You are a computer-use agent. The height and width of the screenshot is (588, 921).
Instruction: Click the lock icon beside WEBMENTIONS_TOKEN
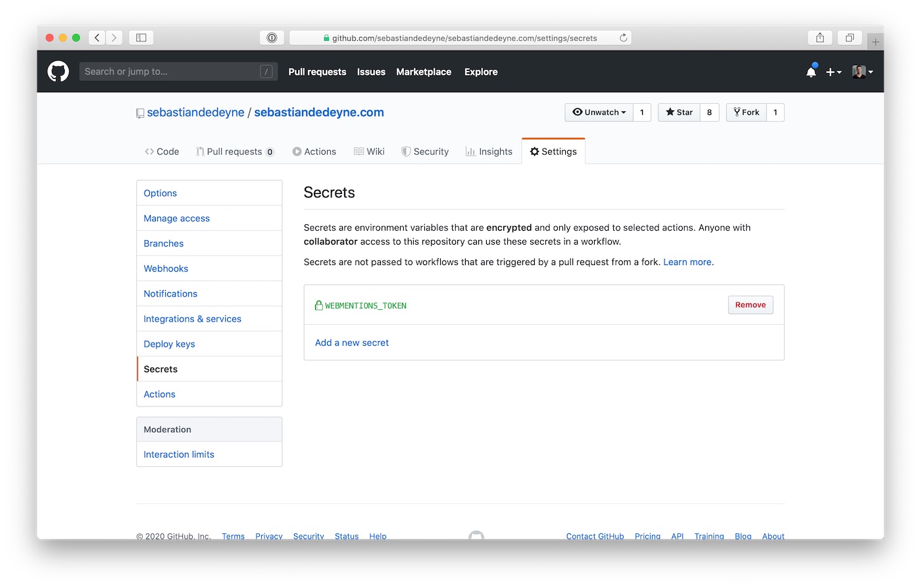tap(319, 305)
